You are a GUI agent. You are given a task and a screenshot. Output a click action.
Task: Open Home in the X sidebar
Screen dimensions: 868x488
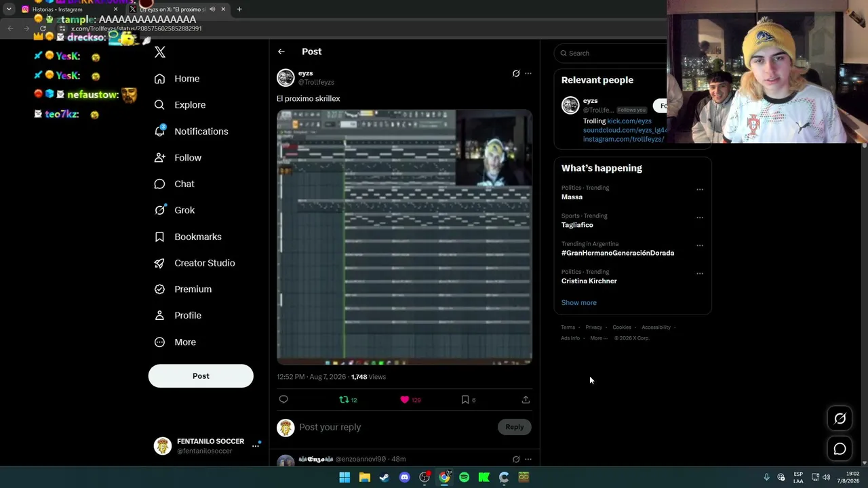[x=177, y=79]
